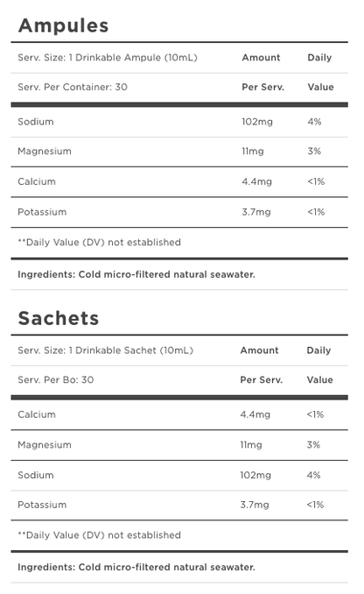Click Sodium label in Sachets table
The height and width of the screenshot is (594, 364).
click(x=36, y=475)
